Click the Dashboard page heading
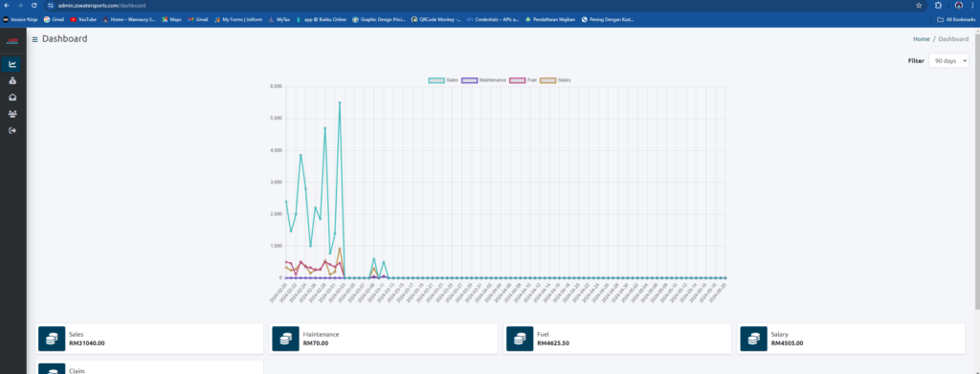The image size is (980, 374). (65, 38)
